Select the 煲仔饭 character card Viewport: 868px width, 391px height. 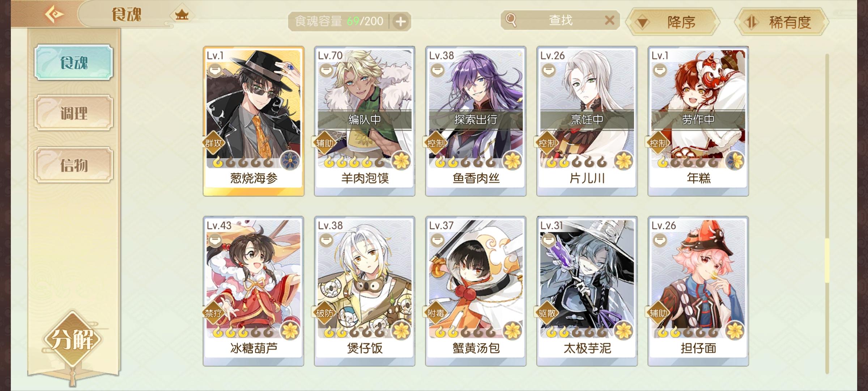[365, 291]
